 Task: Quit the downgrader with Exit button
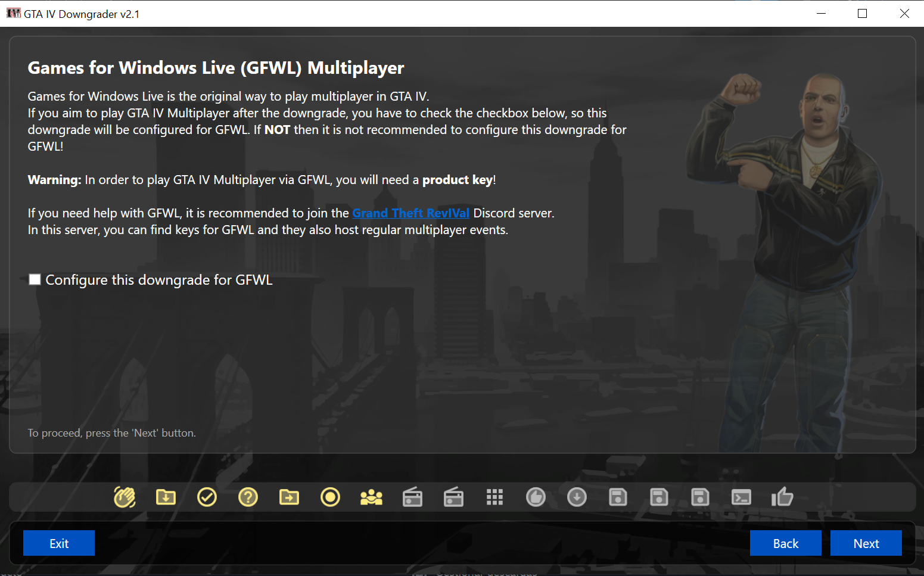[59, 543]
